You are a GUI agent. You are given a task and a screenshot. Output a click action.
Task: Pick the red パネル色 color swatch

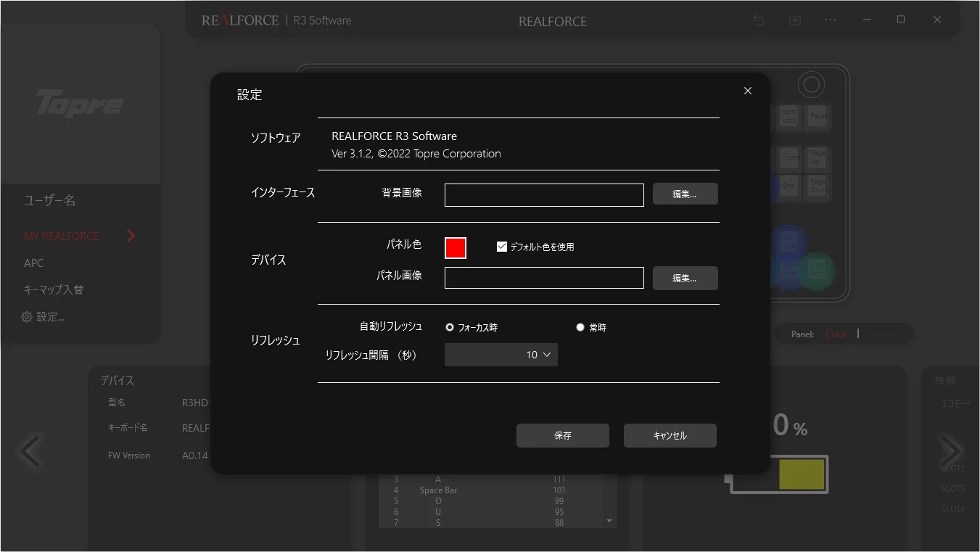456,247
